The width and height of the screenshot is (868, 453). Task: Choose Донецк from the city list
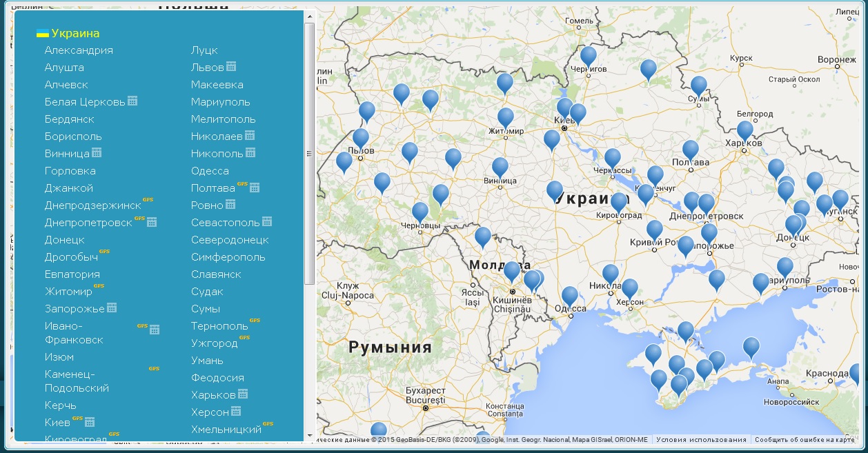(x=64, y=240)
